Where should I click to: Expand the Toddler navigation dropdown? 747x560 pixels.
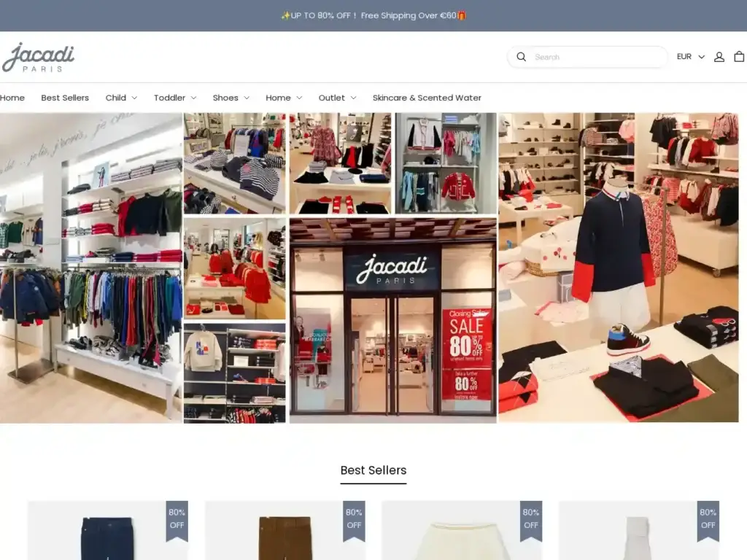pyautogui.click(x=173, y=97)
